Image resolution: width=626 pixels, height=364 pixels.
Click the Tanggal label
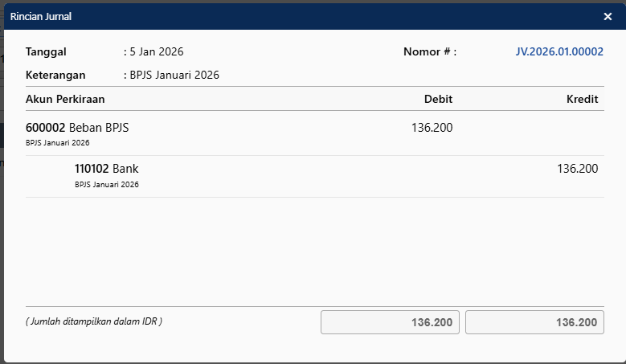click(x=46, y=51)
